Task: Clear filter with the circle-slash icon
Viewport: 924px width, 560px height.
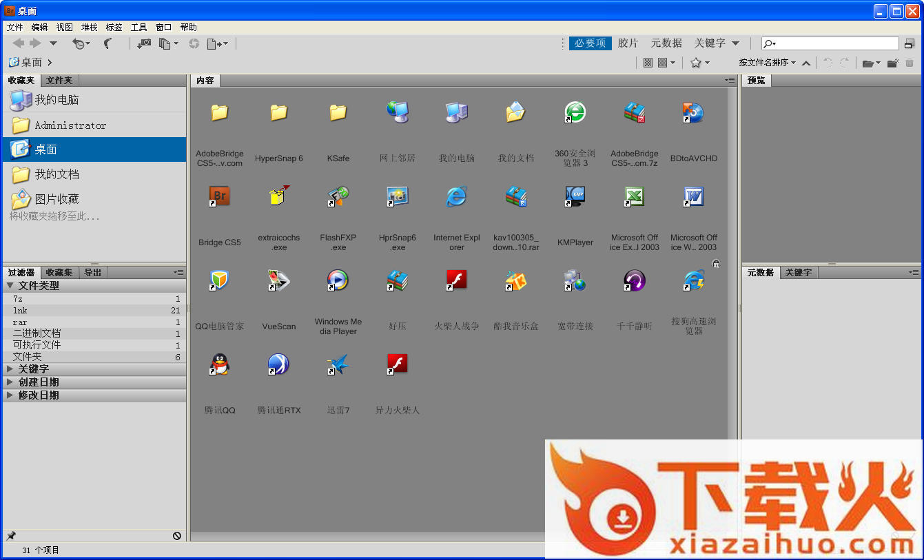Action: (x=177, y=536)
